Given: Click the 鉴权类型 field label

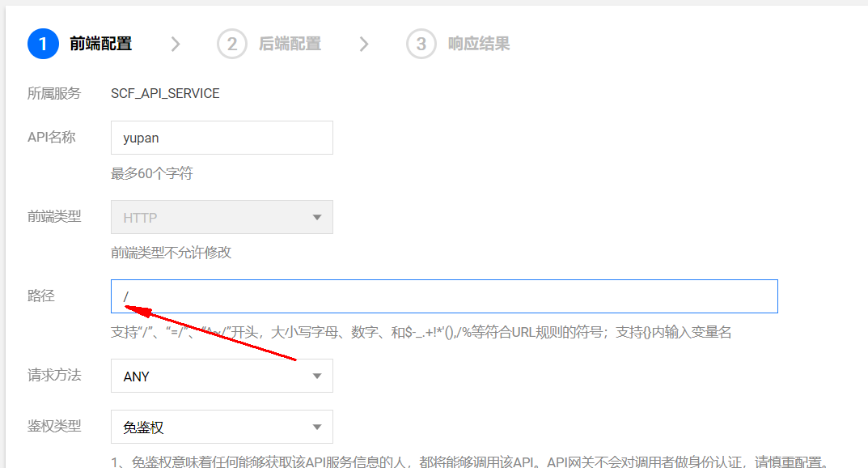Looking at the screenshot, I should [54, 426].
